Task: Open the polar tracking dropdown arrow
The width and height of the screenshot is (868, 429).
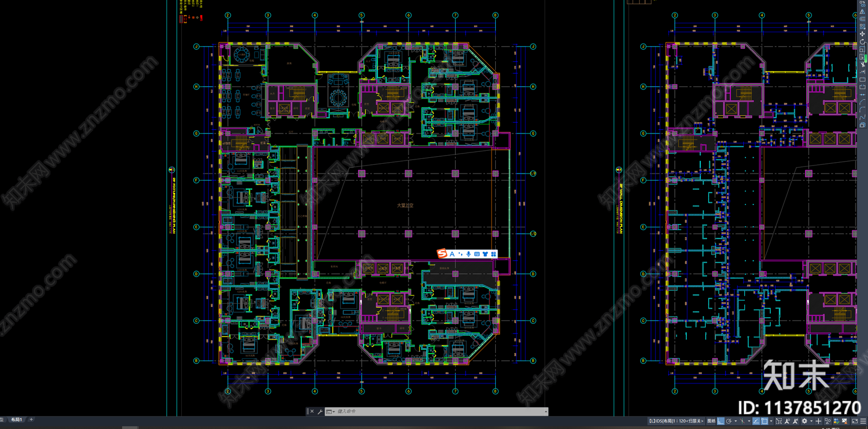Action: click(x=736, y=421)
